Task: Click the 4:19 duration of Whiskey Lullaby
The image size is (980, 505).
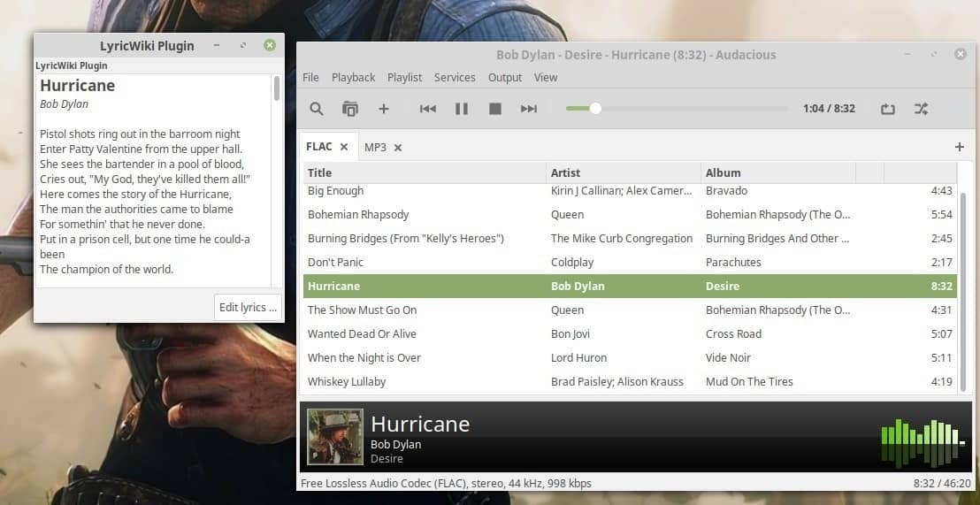Action: [941, 381]
